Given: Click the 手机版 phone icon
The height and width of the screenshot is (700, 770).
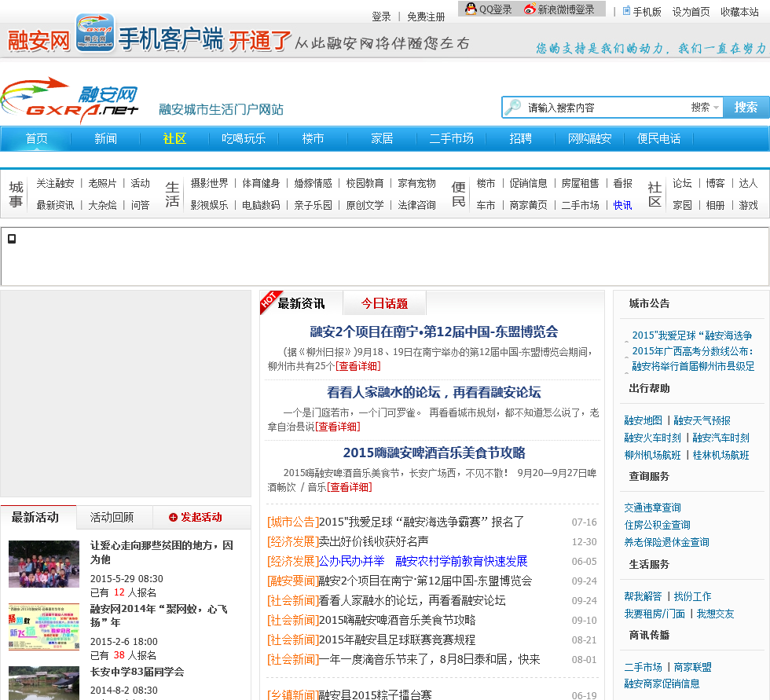Looking at the screenshot, I should click(x=626, y=11).
